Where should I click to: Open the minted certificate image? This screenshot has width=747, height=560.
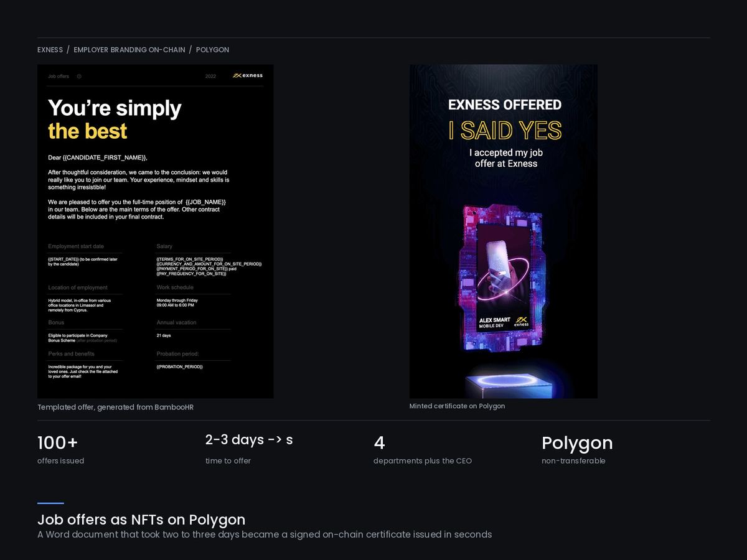click(x=504, y=231)
